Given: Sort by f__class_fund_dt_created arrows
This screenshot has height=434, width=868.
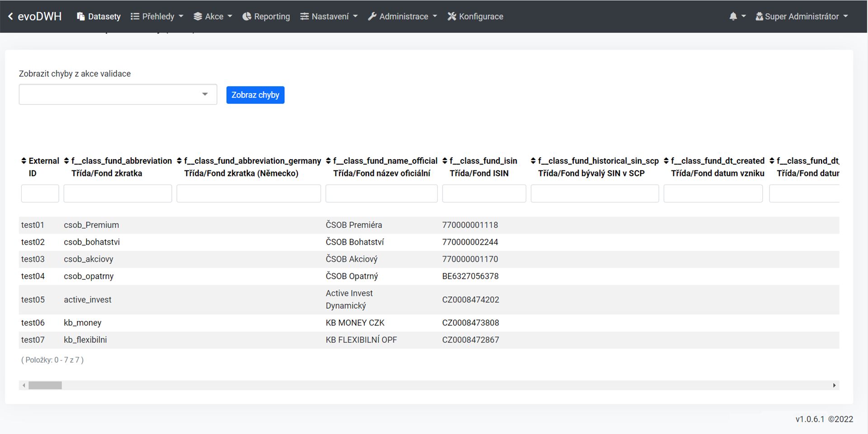Looking at the screenshot, I should coord(666,161).
